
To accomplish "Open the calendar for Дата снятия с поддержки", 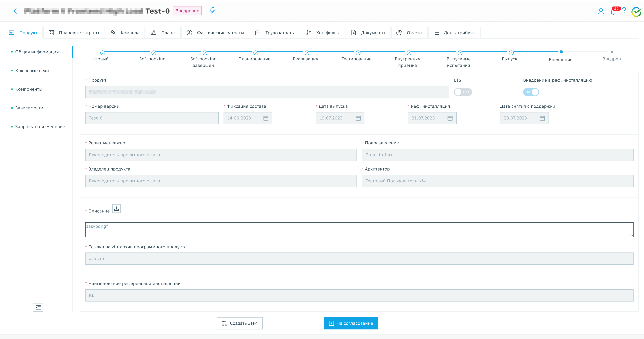I will [x=542, y=118].
